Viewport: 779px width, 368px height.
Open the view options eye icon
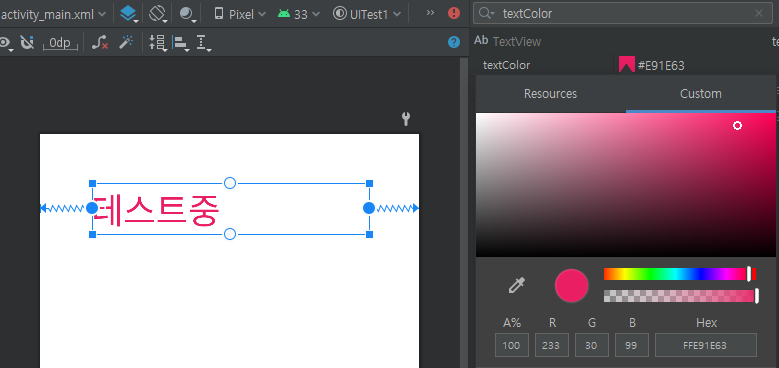[5, 43]
